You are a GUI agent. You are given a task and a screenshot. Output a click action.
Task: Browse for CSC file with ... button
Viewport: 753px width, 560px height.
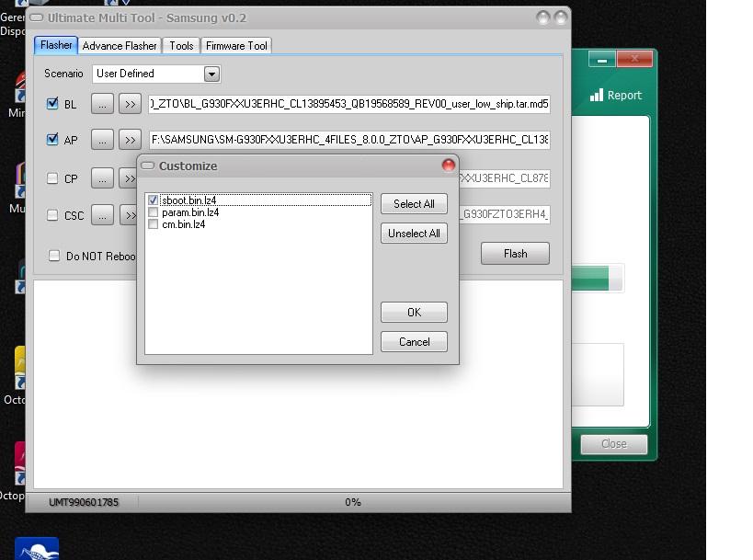tap(102, 215)
